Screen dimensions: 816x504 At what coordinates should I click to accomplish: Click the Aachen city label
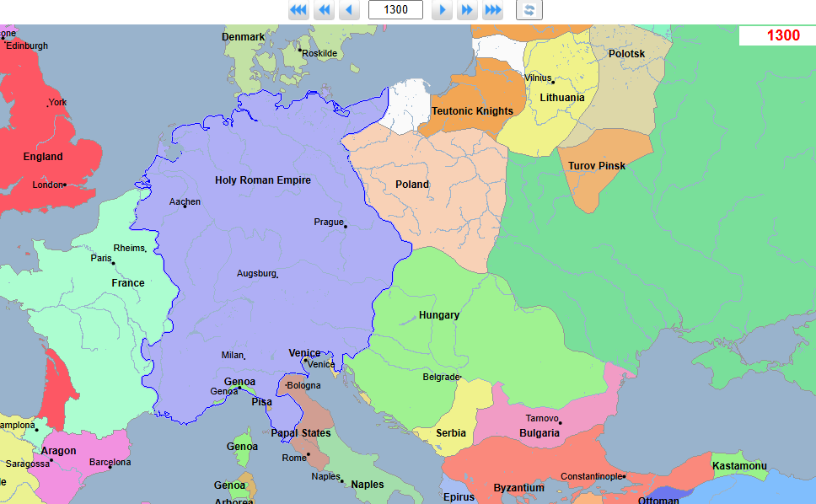click(x=185, y=201)
